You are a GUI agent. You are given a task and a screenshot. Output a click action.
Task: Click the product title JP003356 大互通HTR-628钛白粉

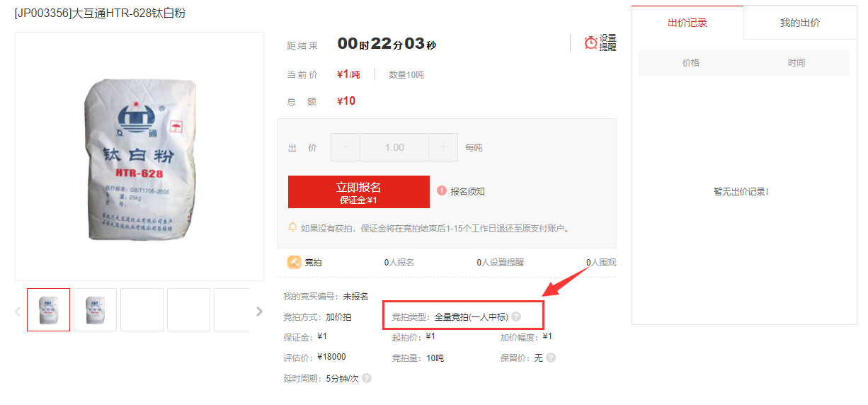pos(100,13)
